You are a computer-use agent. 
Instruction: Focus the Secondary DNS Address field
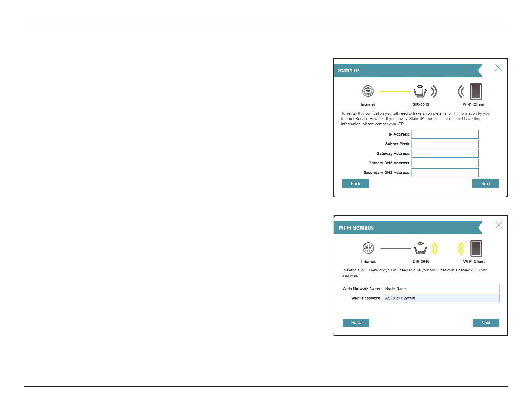pos(445,172)
